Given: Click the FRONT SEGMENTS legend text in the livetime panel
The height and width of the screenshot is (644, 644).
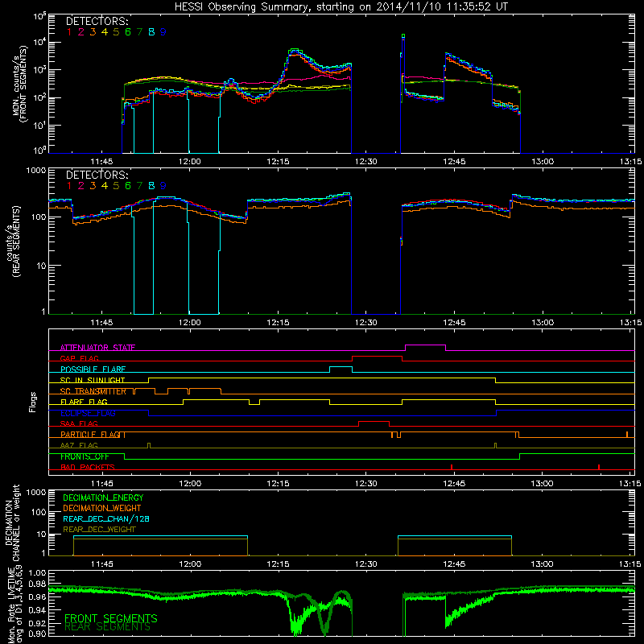Looking at the screenshot, I should (111, 618).
